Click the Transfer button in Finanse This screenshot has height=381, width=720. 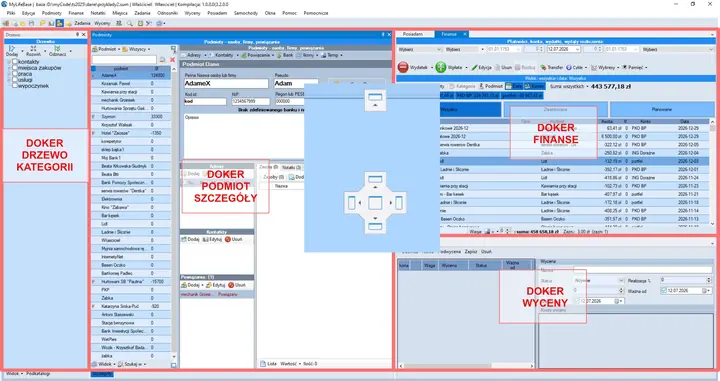tap(551, 67)
